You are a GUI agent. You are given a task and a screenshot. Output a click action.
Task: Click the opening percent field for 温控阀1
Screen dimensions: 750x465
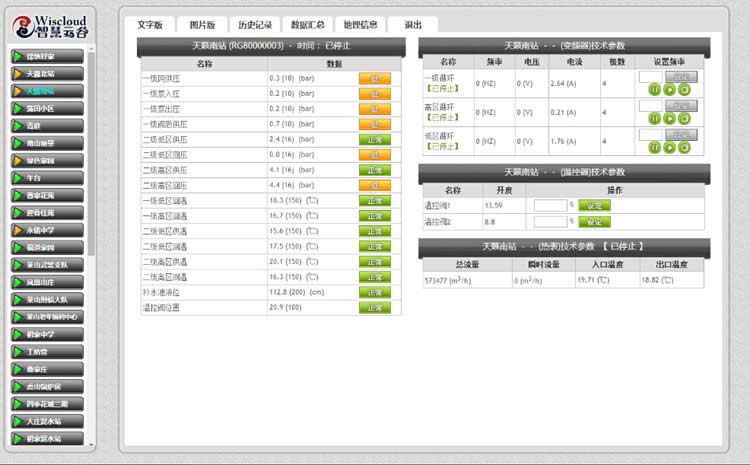[550, 206]
